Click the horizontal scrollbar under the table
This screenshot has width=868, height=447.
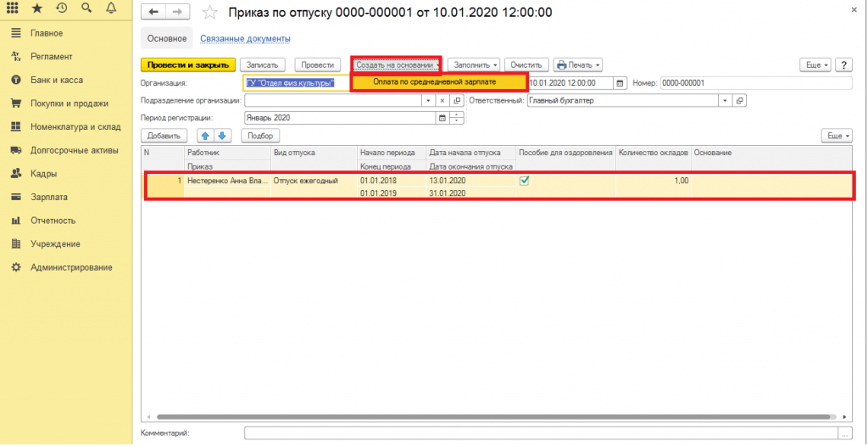tap(500, 417)
